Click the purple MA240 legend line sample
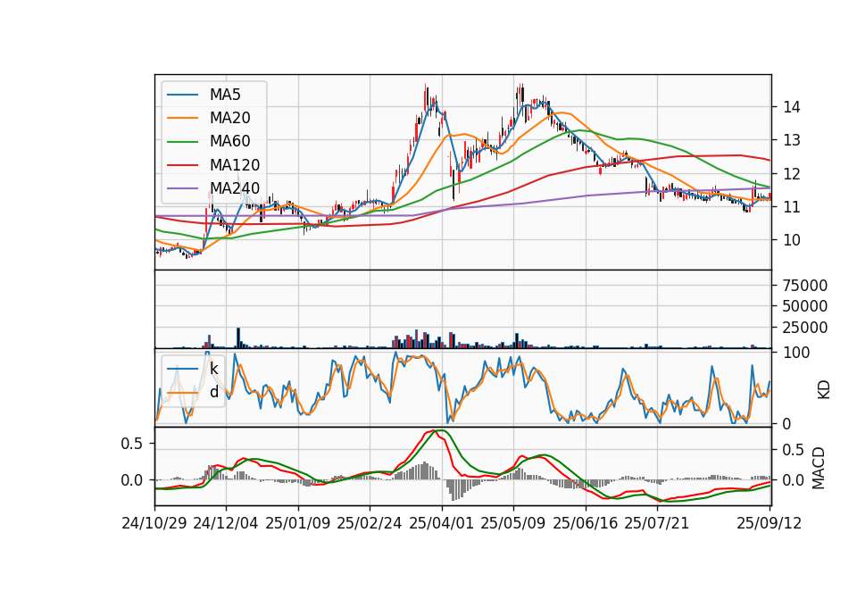The width and height of the screenshot is (857, 616). tap(182, 188)
